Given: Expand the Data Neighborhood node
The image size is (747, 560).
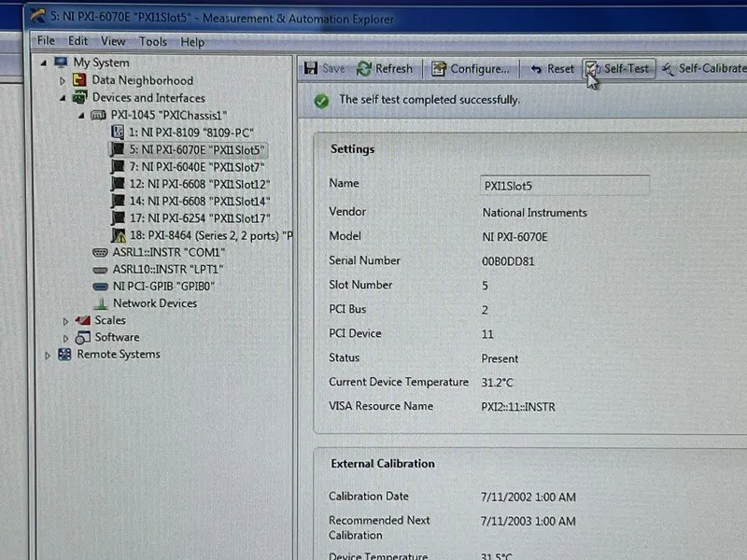Looking at the screenshot, I should click(x=63, y=81).
